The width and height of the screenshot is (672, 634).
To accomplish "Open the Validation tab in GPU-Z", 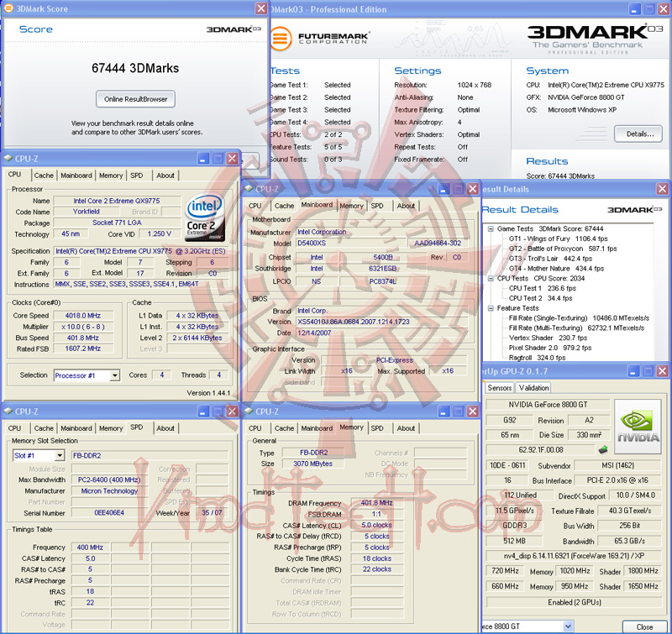I will coord(533,388).
